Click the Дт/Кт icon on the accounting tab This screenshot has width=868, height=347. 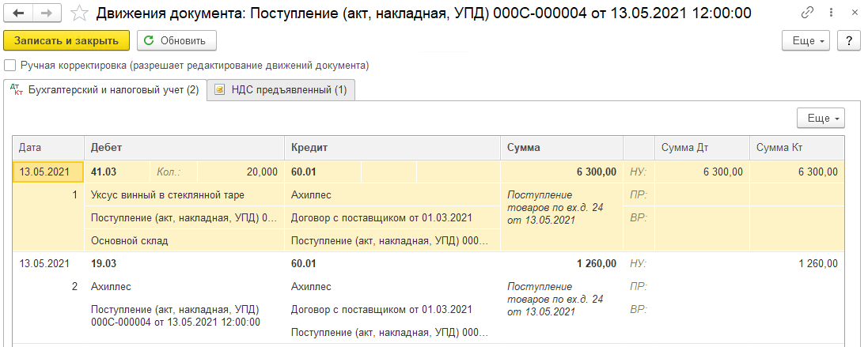16,89
